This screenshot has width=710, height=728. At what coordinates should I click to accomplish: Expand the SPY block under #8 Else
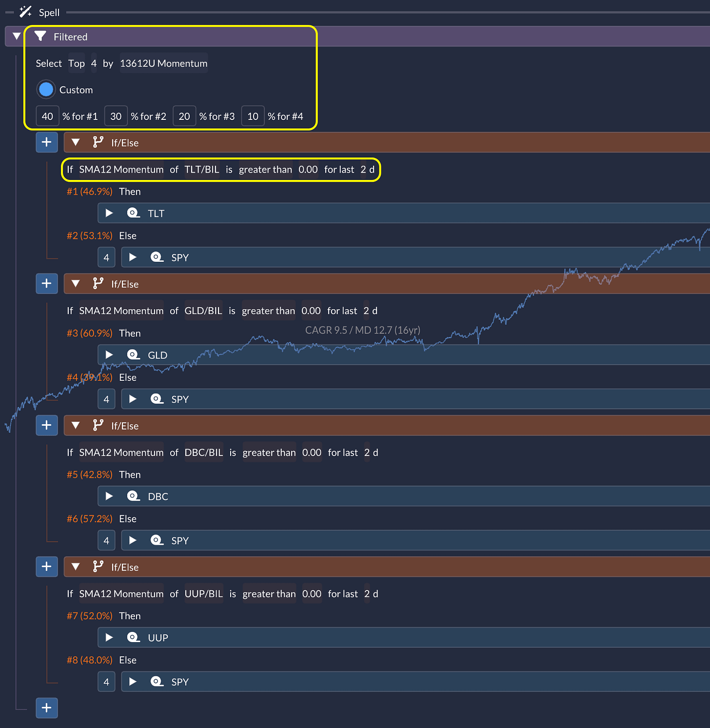click(133, 682)
